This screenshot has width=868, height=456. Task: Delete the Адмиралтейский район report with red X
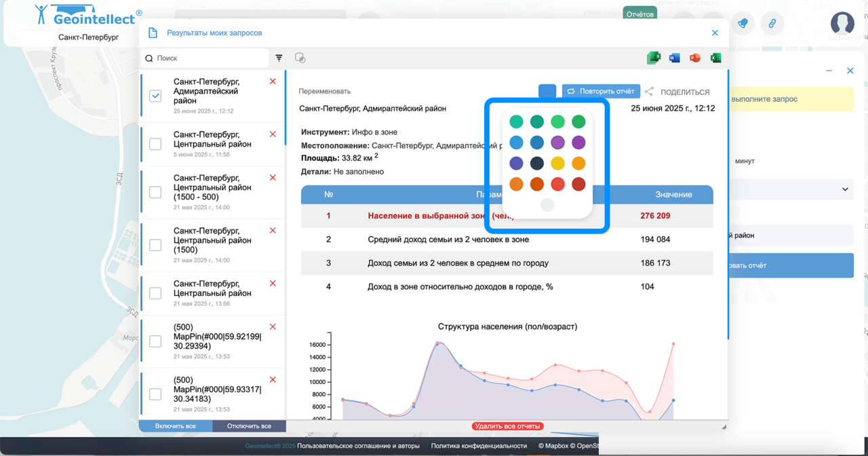273,81
